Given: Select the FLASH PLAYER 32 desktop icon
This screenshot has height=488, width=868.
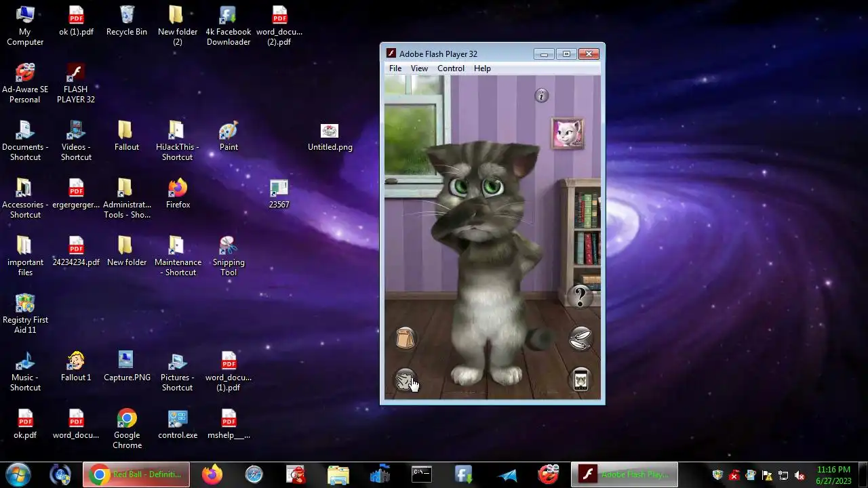Looking at the screenshot, I should coord(76,83).
